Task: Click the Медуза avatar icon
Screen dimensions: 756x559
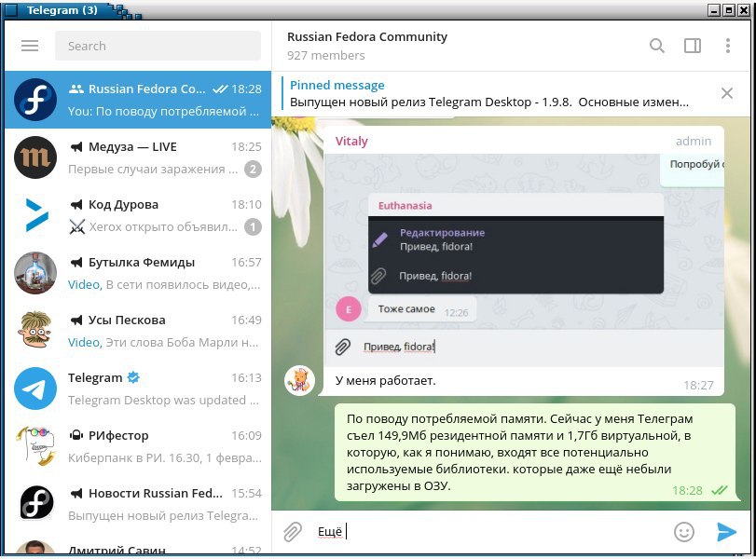Action: [x=35, y=157]
